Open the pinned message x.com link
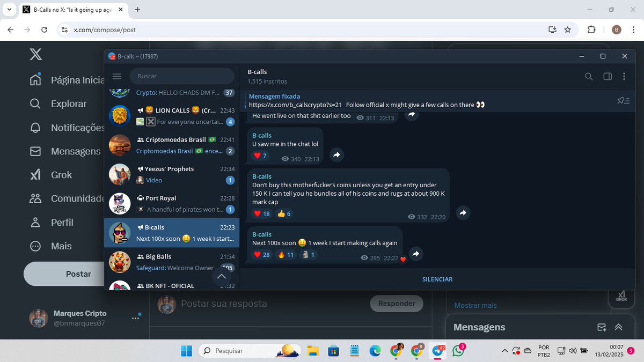 click(x=295, y=105)
